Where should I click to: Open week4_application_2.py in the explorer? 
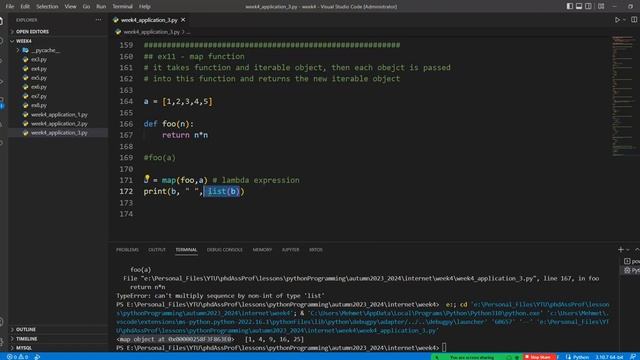click(x=59, y=124)
